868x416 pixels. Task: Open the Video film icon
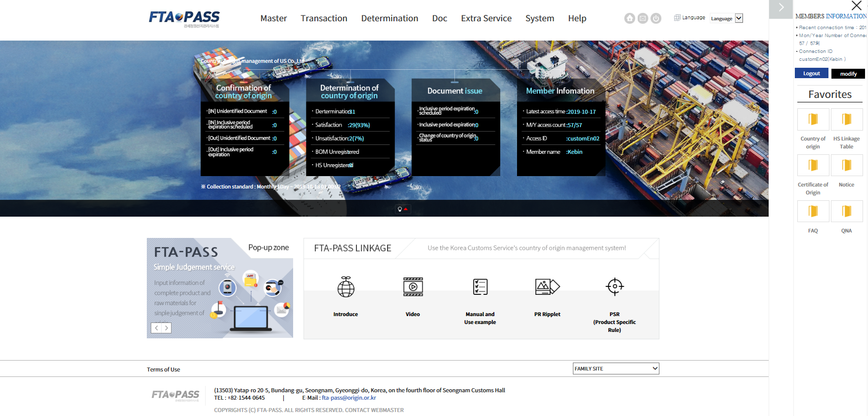coord(413,287)
